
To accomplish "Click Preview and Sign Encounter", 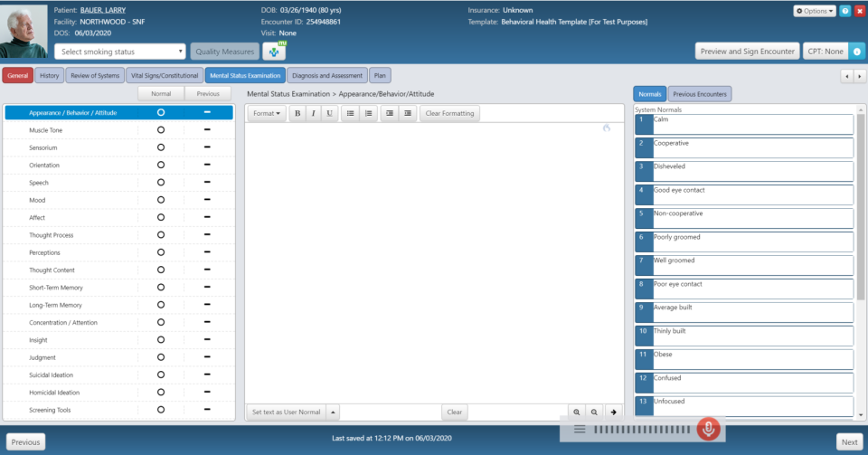I will [x=748, y=52].
